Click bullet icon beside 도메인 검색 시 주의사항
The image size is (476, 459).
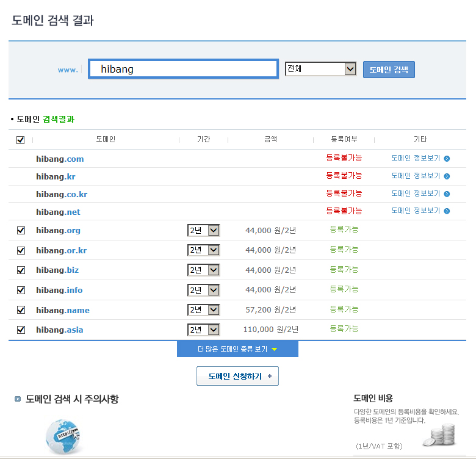(x=18, y=399)
